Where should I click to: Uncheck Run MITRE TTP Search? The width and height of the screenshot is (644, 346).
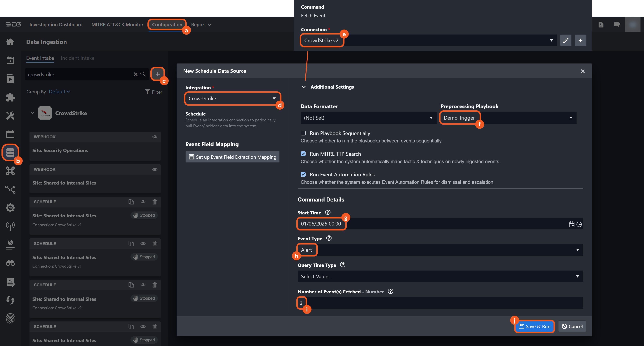303,154
